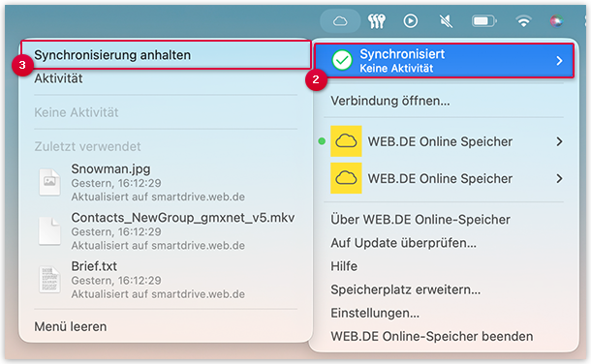This screenshot has height=364, width=591.
Task: Open the Wi-Fi menu bar icon
Action: tap(523, 21)
